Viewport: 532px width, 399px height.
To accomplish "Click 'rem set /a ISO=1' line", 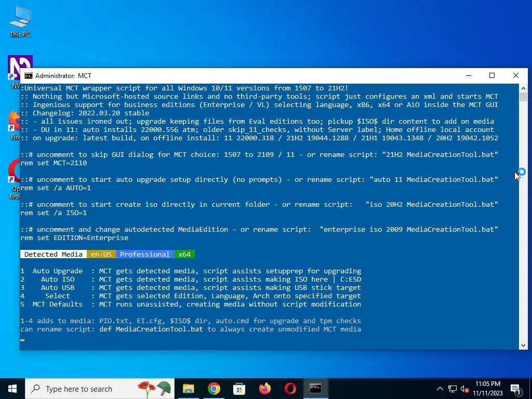I will click(54, 212).
